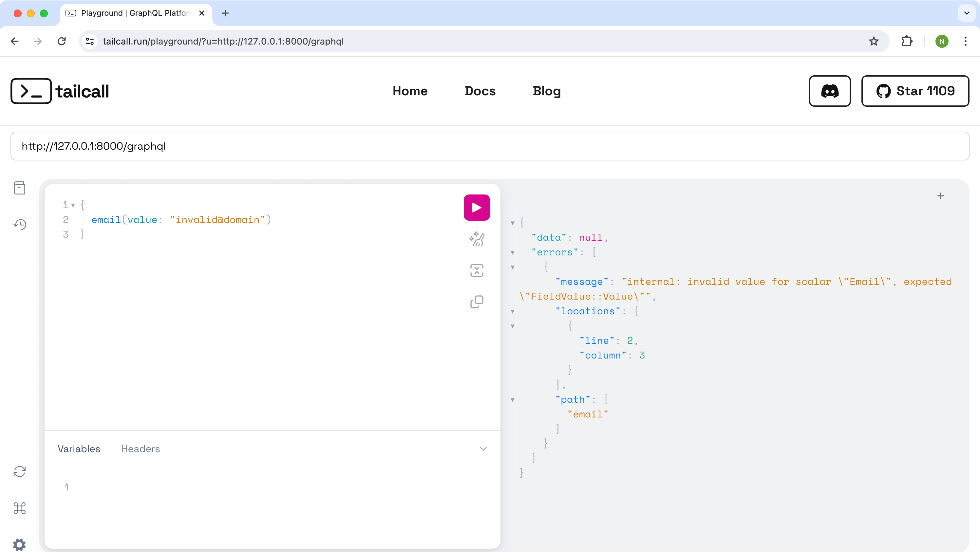The height and width of the screenshot is (552, 980).
Task: Open the Docs page in navigation
Action: (x=480, y=91)
